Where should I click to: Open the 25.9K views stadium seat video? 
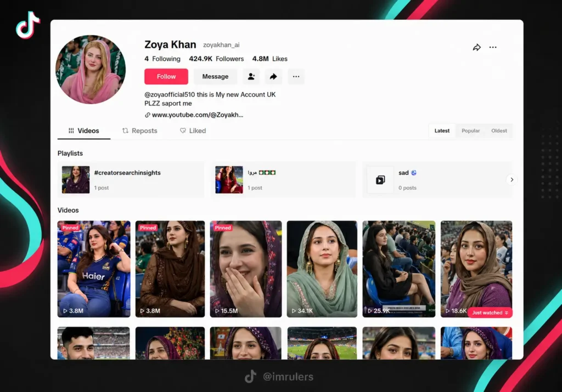point(399,269)
